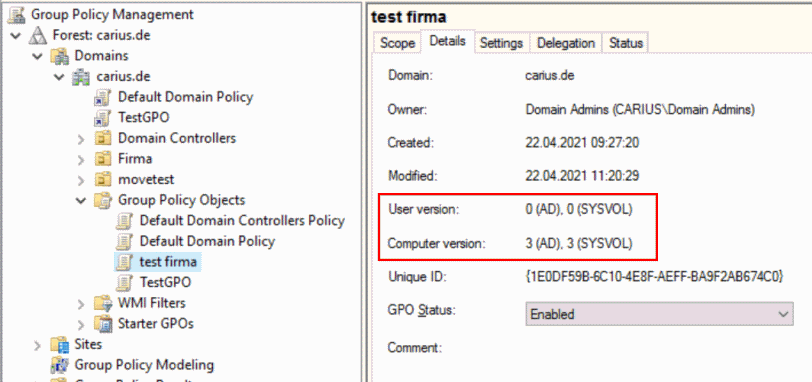Image resolution: width=812 pixels, height=382 pixels.
Task: Open the Settings tab
Action: click(501, 43)
